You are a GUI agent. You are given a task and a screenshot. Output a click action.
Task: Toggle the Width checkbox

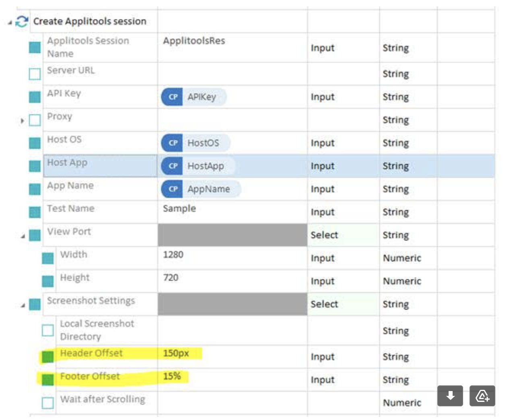click(x=48, y=258)
